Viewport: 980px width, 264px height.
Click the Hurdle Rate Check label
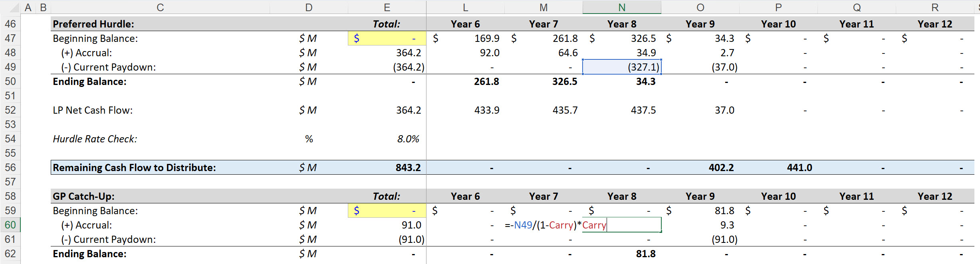(x=95, y=139)
